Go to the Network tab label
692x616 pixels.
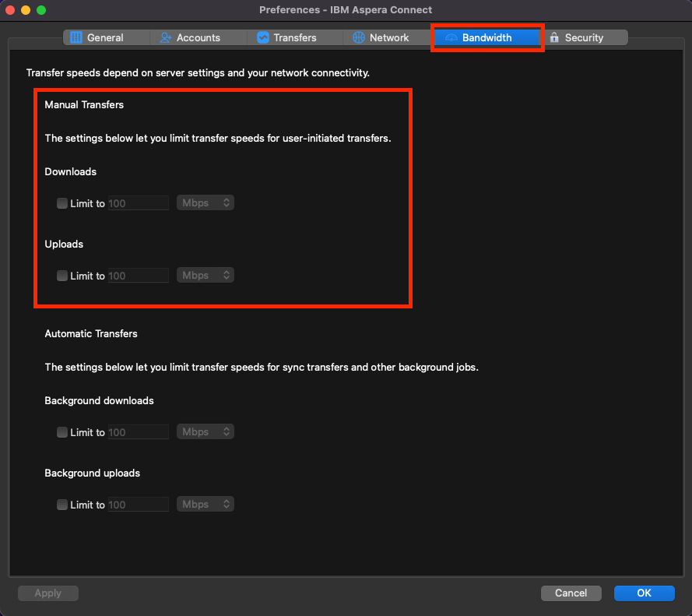(389, 38)
